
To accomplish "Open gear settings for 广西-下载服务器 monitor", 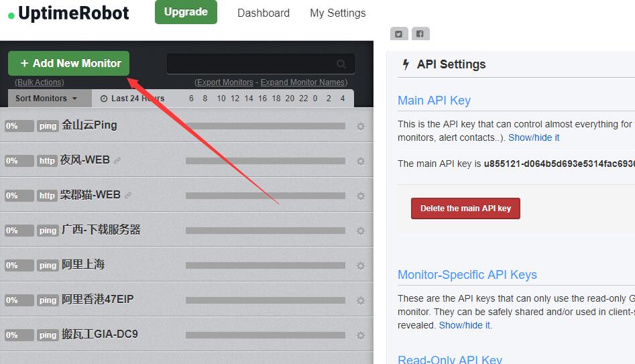I will pos(361,231).
